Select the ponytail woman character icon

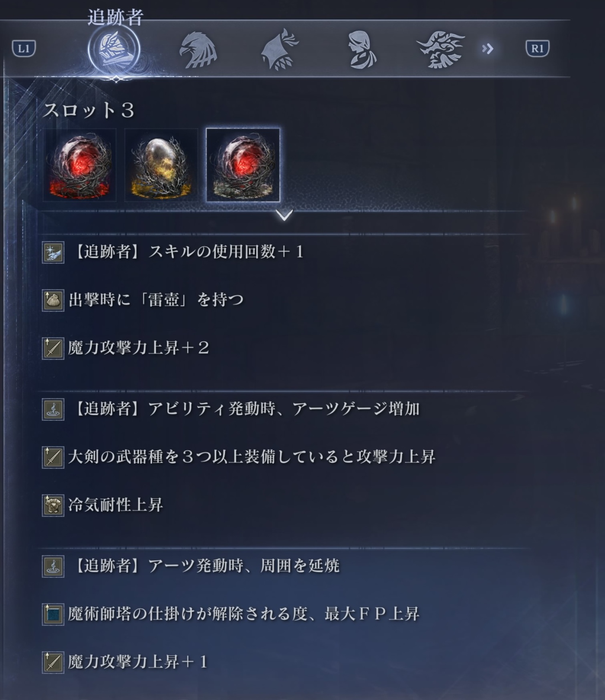tap(361, 50)
